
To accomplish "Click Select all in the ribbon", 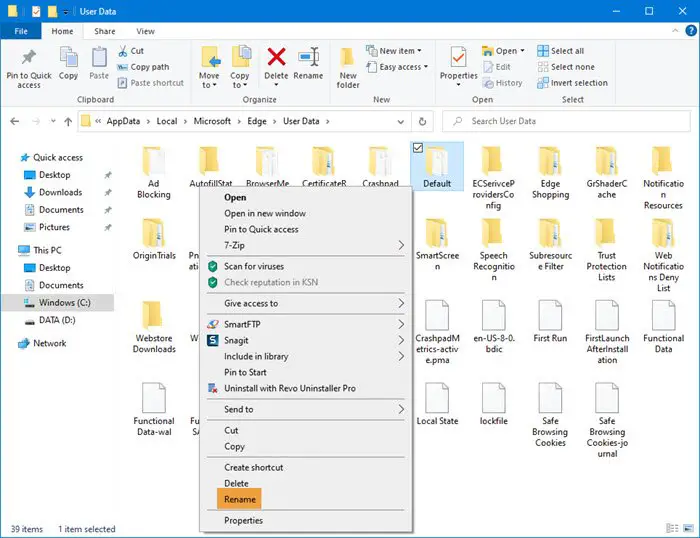I will pos(566,51).
